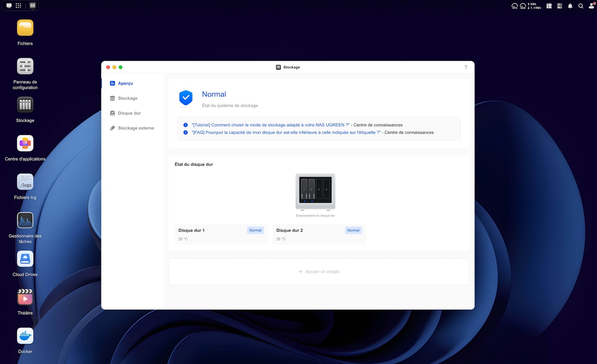Open the Fichiers folder icon
597x364 pixels.
(25, 28)
